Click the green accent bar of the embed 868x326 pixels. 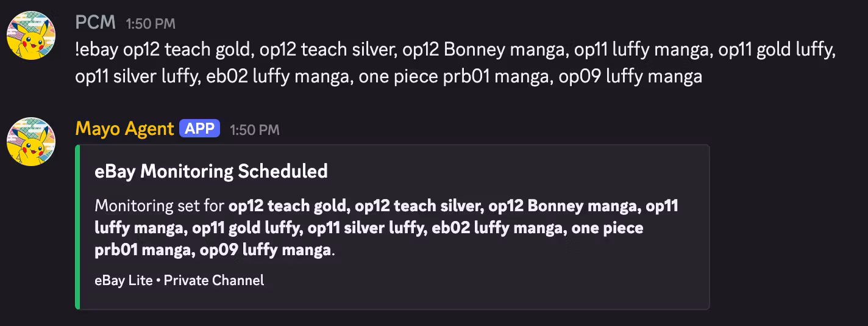pyautogui.click(x=77, y=227)
